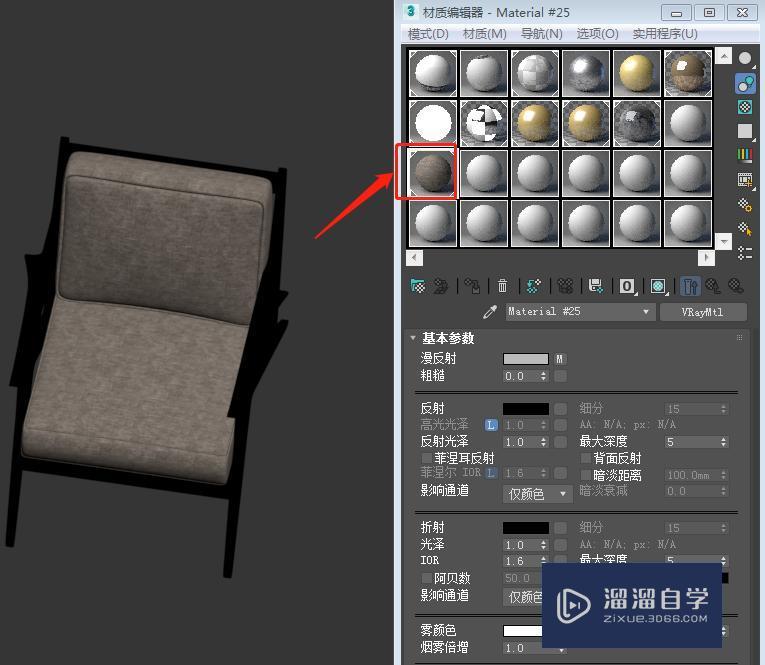The image size is (765, 665).
Task: Open the 材质(M) menu
Action: pos(484,34)
